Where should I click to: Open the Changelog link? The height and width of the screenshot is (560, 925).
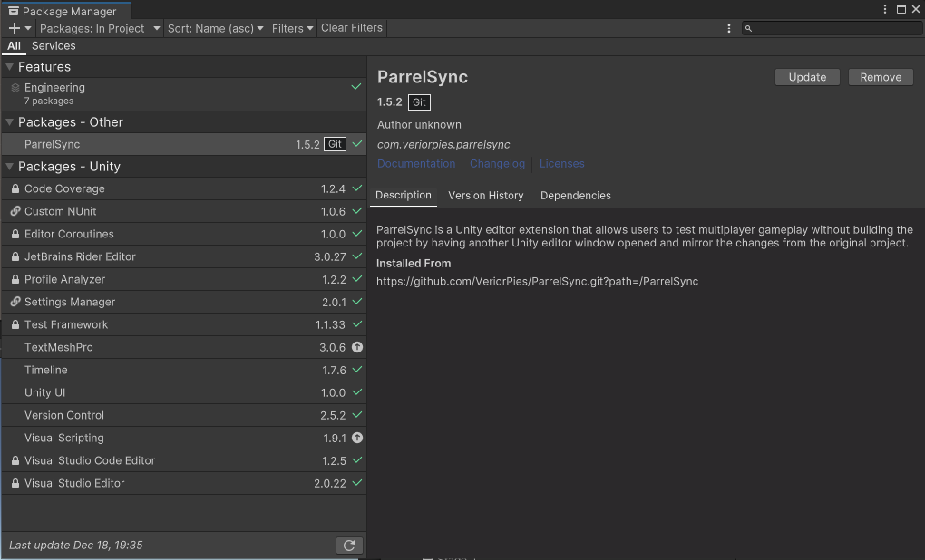497,164
